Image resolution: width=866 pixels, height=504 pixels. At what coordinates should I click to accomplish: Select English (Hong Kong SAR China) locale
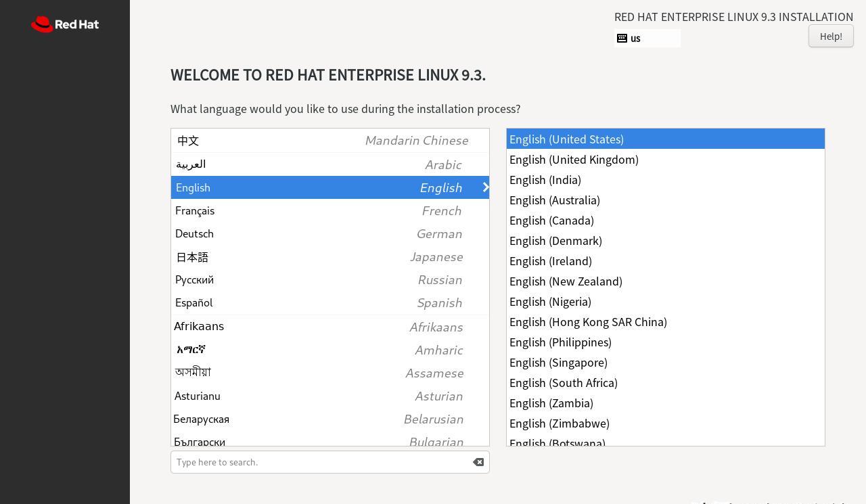point(666,321)
